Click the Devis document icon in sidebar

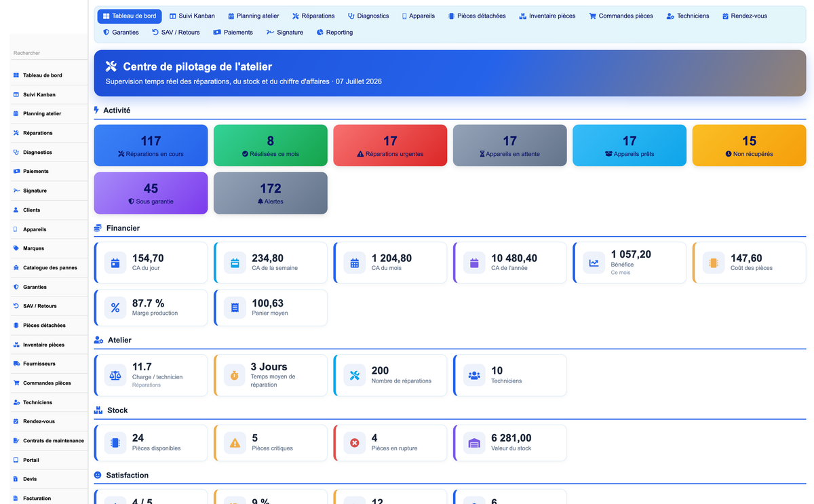(16, 479)
